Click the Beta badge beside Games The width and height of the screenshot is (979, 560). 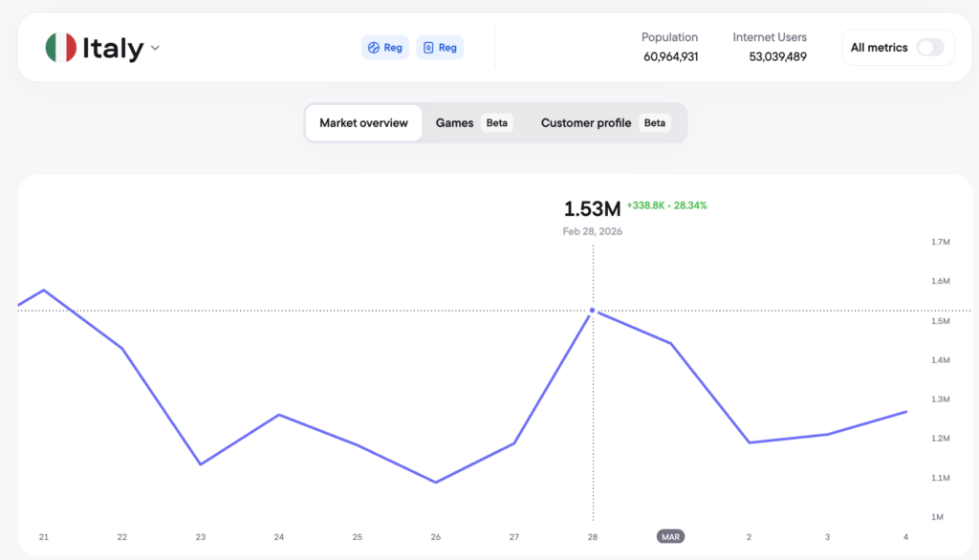click(x=497, y=123)
